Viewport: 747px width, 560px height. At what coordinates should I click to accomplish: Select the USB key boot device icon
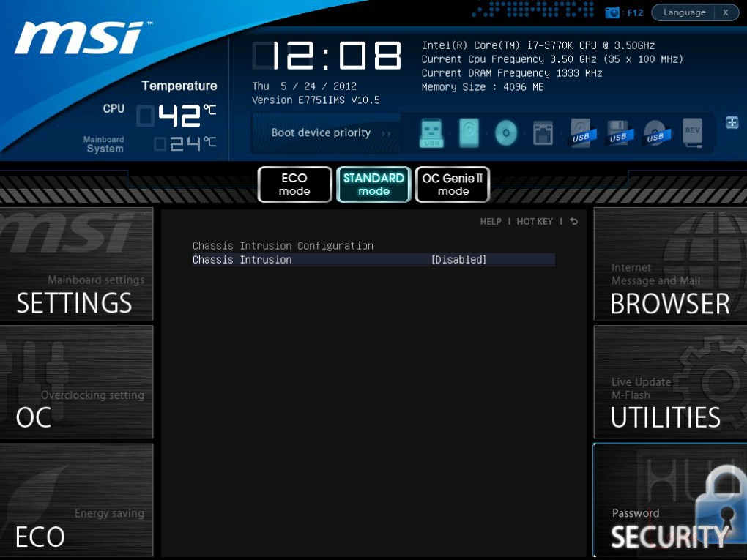(x=431, y=132)
